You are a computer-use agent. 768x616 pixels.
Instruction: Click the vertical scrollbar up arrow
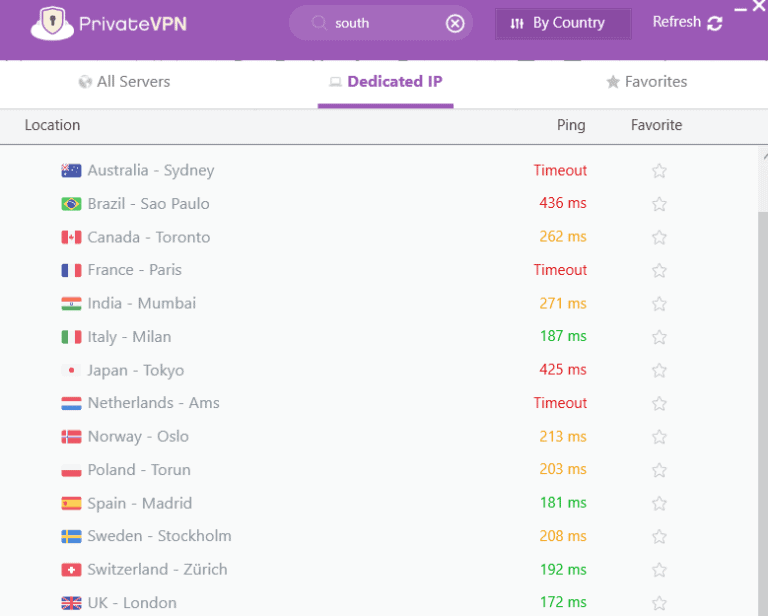click(x=763, y=157)
